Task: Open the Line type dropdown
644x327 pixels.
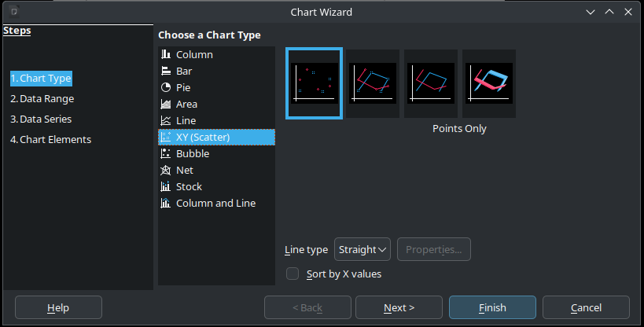Action: tap(362, 249)
